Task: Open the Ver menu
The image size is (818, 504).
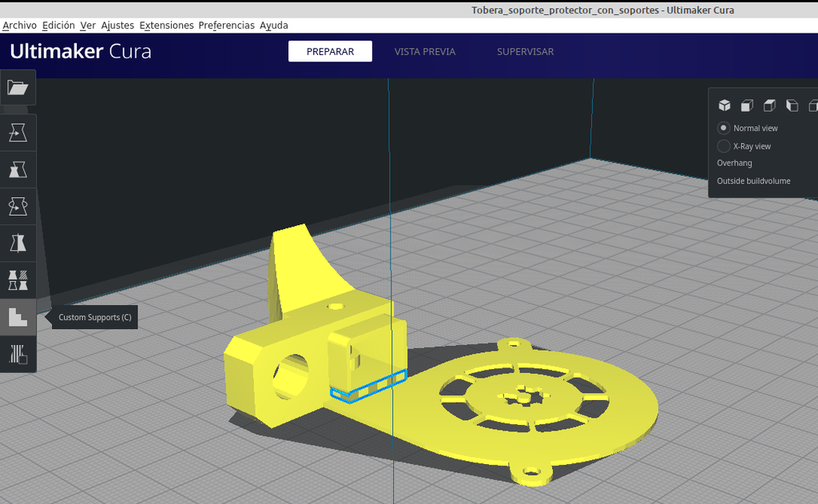Action: click(x=88, y=25)
